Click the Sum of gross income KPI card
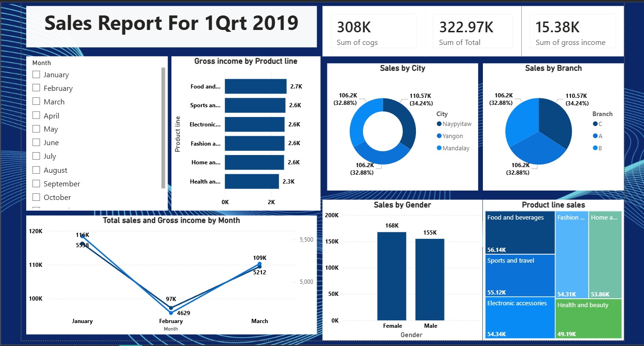This screenshot has height=346, width=644. [572, 30]
